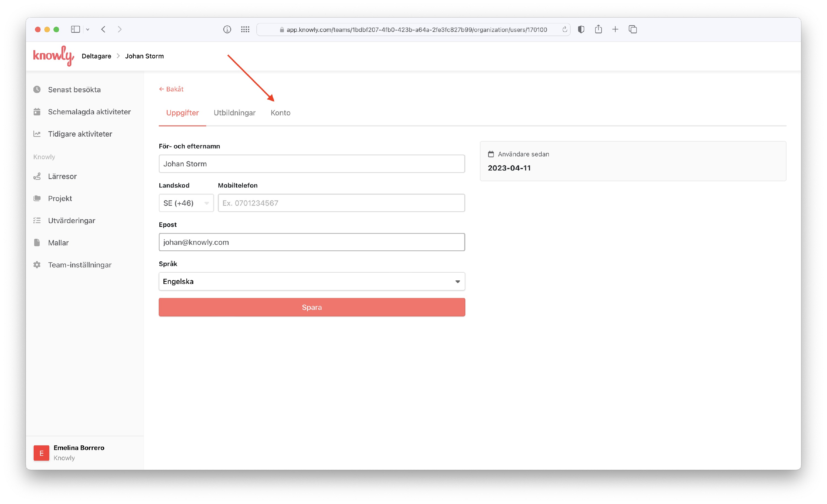Image resolution: width=827 pixels, height=504 pixels.
Task: Open Schemalagda aktiviteter calendar icon
Action: click(37, 112)
